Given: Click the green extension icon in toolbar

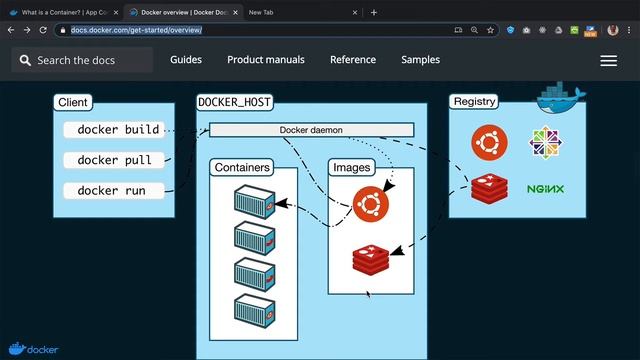Looking at the screenshot, I should (x=574, y=30).
